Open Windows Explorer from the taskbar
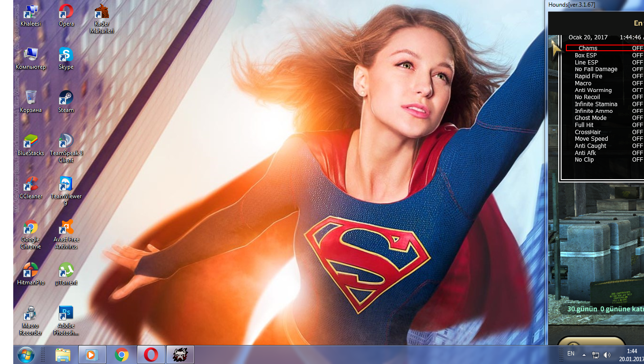Screen dimensions: 644x364 point(63,355)
